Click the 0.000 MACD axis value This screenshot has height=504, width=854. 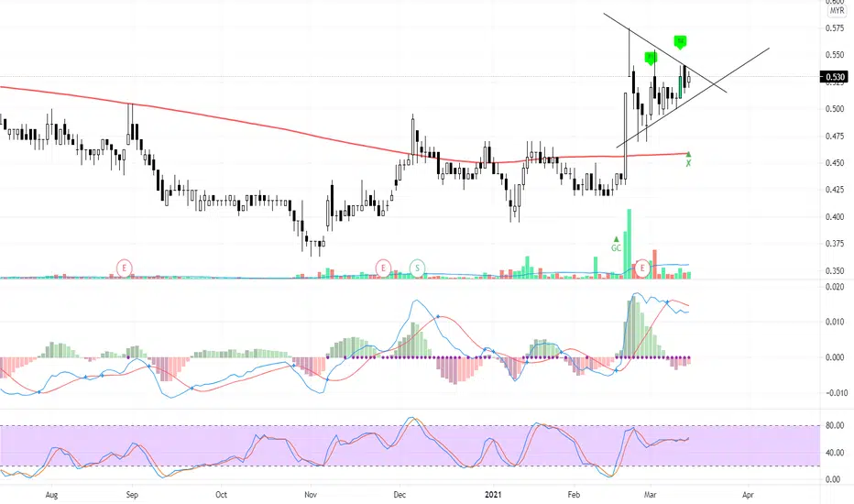click(x=835, y=357)
